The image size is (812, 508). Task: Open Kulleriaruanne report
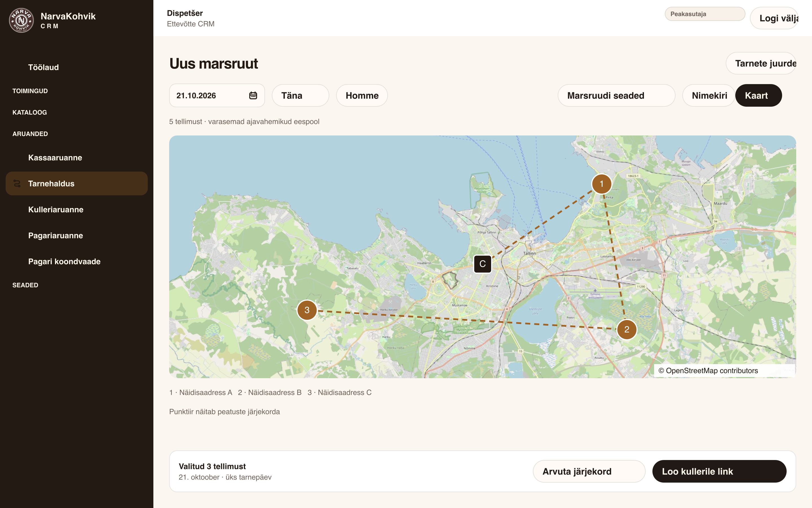(x=76, y=210)
